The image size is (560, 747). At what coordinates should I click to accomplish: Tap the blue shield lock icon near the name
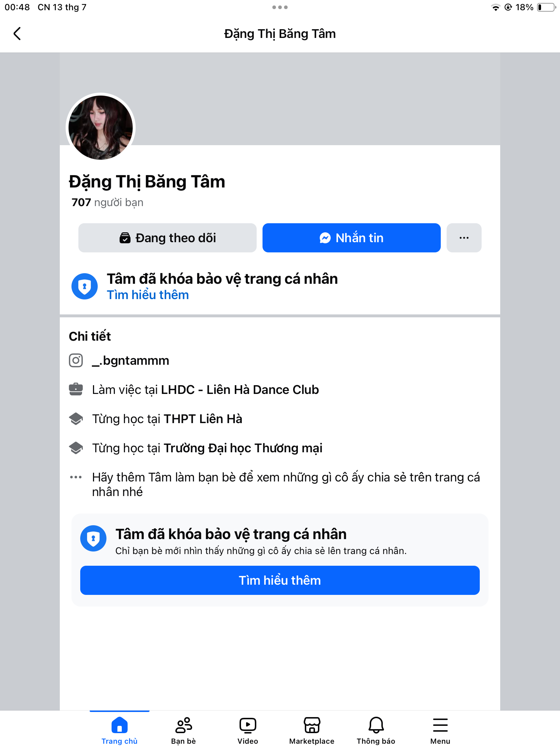pyautogui.click(x=85, y=286)
